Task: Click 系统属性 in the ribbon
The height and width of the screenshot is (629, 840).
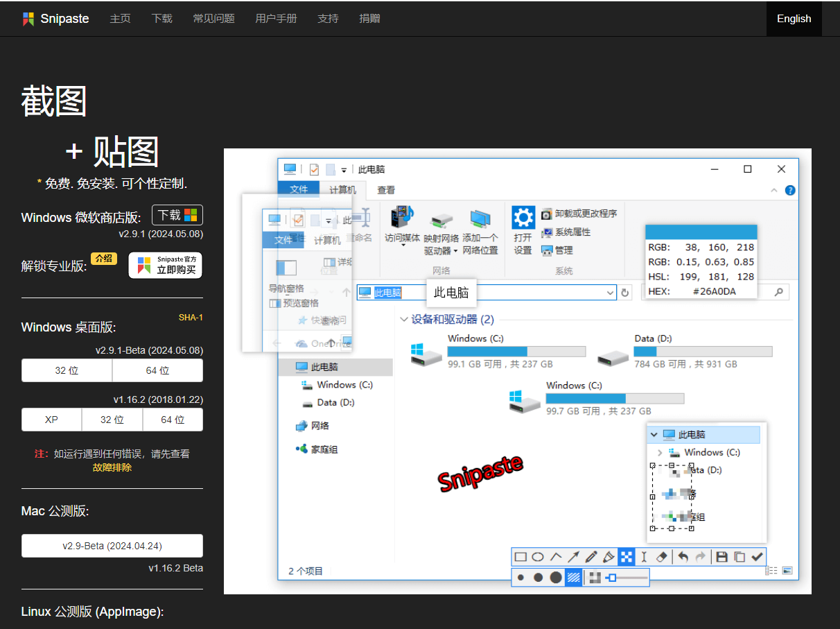Action: (566, 232)
